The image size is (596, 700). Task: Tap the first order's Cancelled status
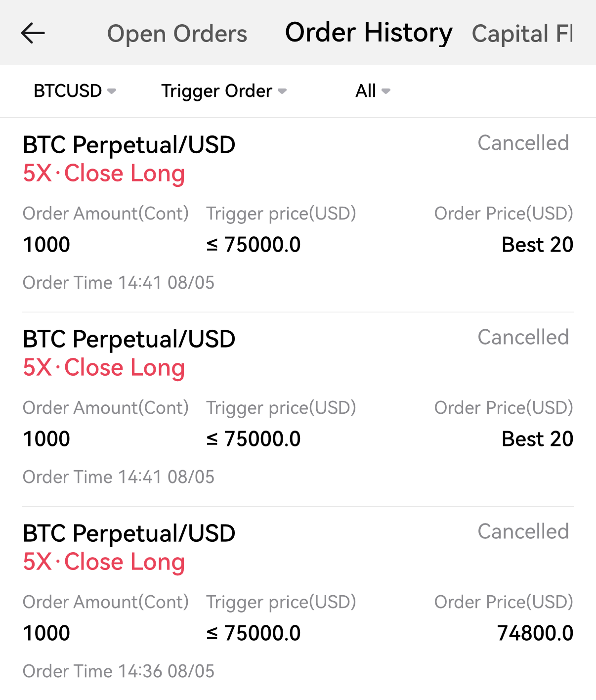point(523,143)
